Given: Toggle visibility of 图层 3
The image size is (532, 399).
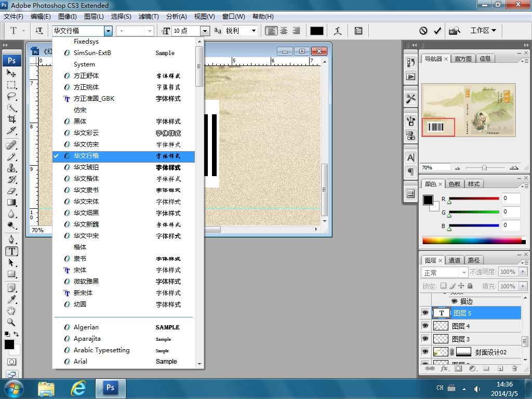Looking at the screenshot, I should tap(425, 339).
